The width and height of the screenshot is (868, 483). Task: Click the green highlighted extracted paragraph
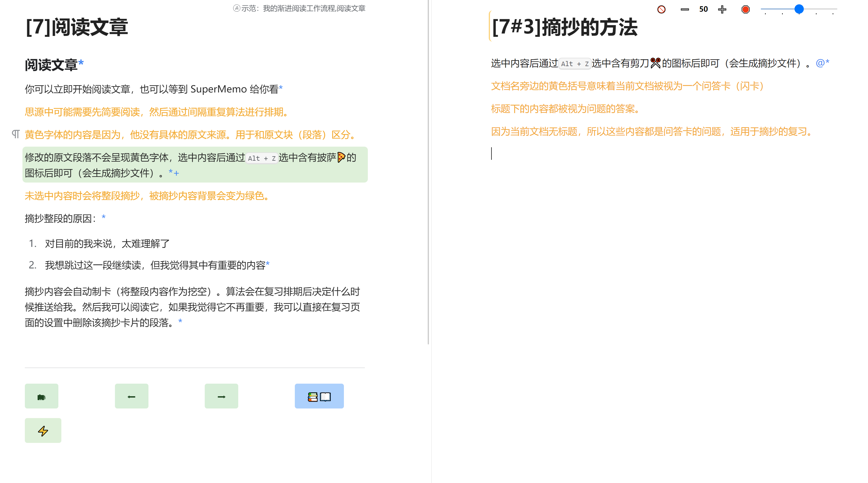tap(195, 165)
